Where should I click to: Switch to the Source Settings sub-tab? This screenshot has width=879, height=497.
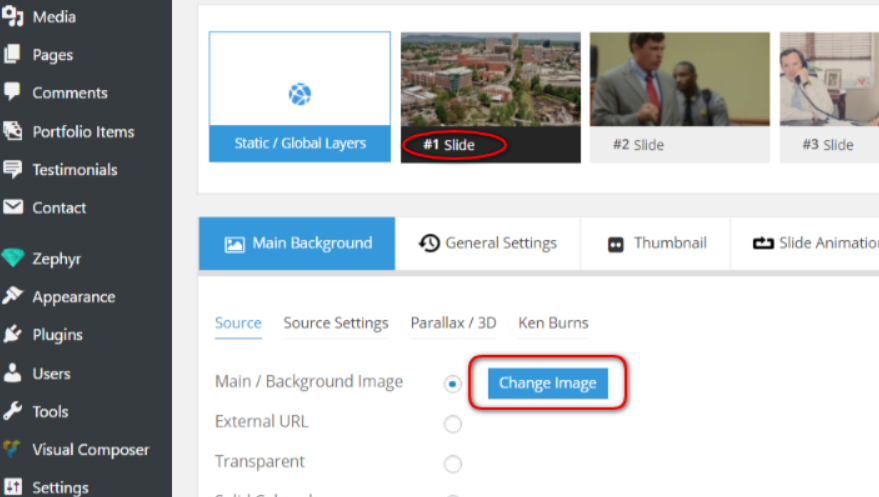click(336, 323)
